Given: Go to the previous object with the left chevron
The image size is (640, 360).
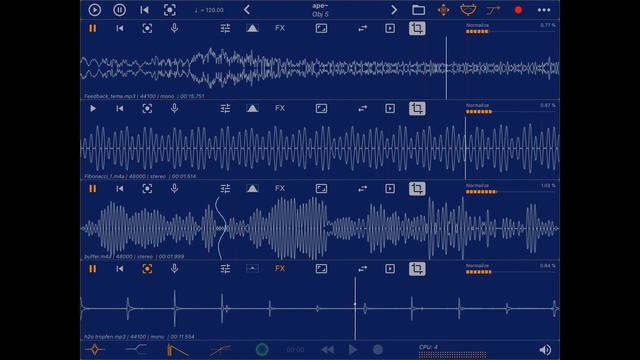Looking at the screenshot, I should 247,10.
